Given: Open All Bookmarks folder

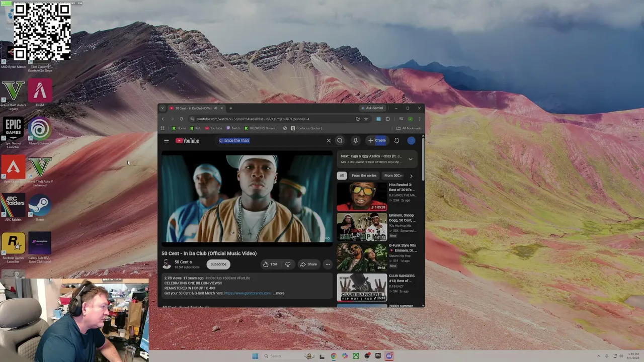Looking at the screenshot, I should click(409, 128).
